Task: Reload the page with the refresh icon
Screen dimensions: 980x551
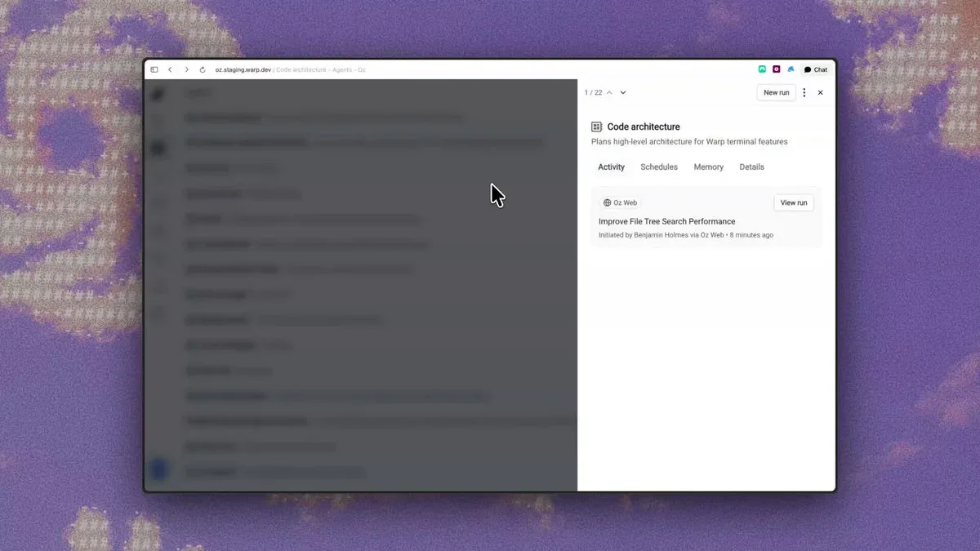Action: (x=203, y=70)
